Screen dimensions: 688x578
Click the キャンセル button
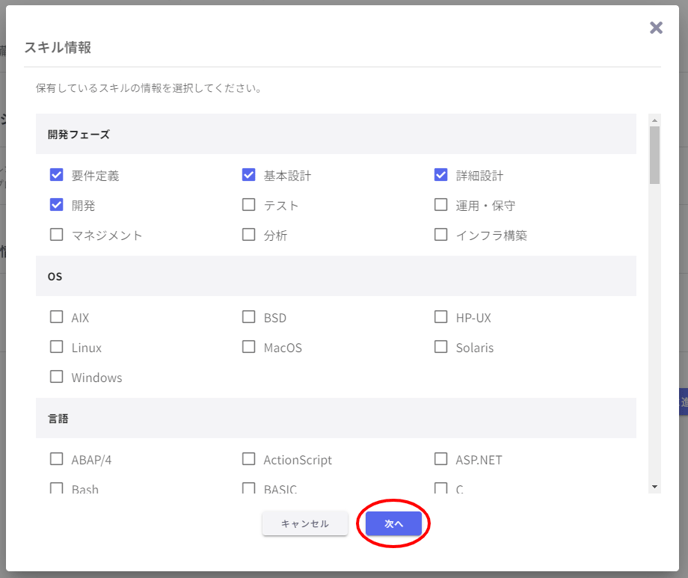pos(305,524)
